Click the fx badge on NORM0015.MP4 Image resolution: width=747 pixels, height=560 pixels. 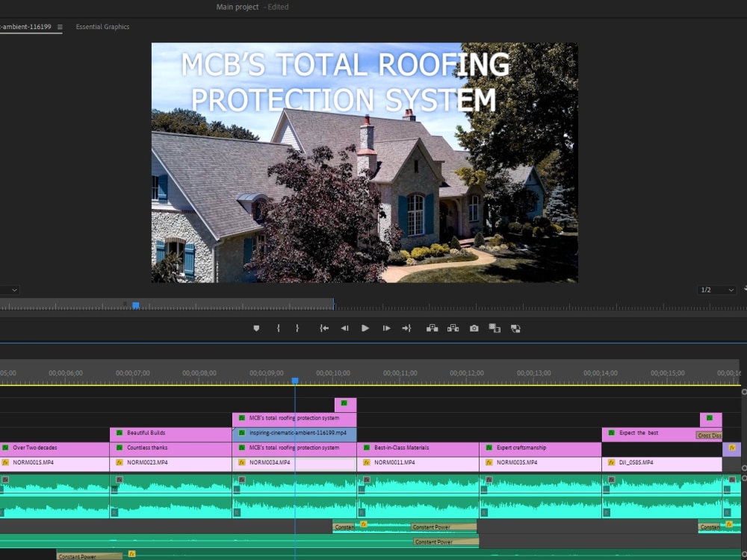[5, 462]
